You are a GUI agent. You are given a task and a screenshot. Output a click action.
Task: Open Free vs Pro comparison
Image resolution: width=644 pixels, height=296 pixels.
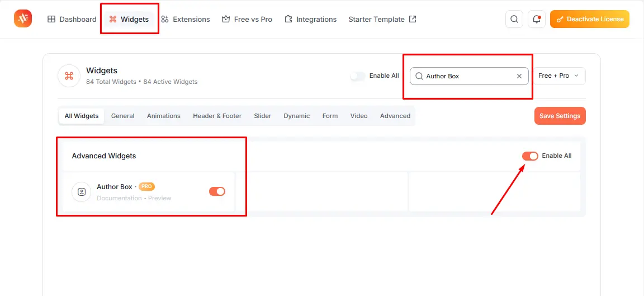pos(247,20)
